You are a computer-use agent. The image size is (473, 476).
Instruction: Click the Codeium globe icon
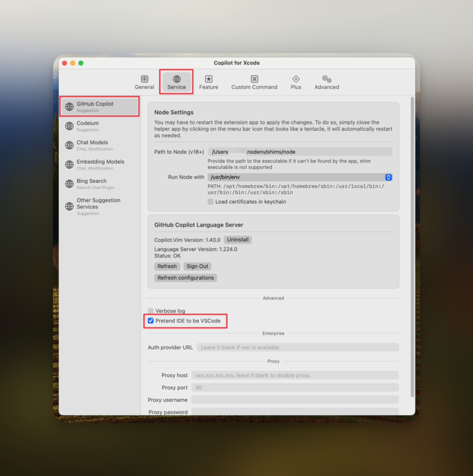tap(69, 126)
